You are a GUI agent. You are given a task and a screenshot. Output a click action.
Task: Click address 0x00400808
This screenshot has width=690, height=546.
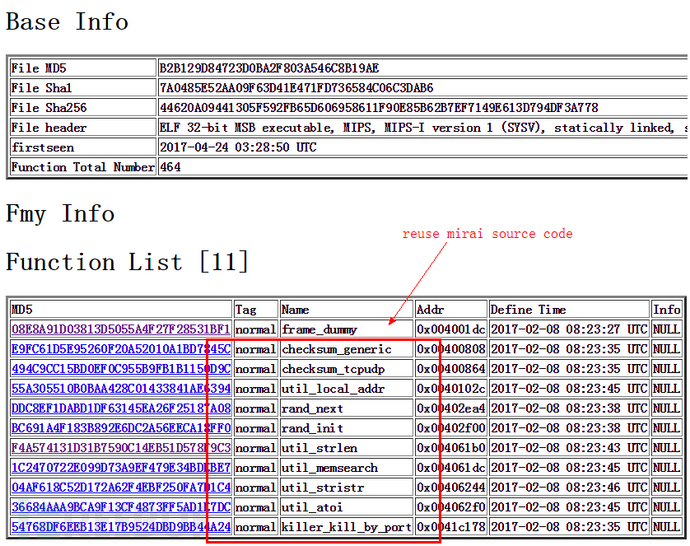tap(451, 349)
